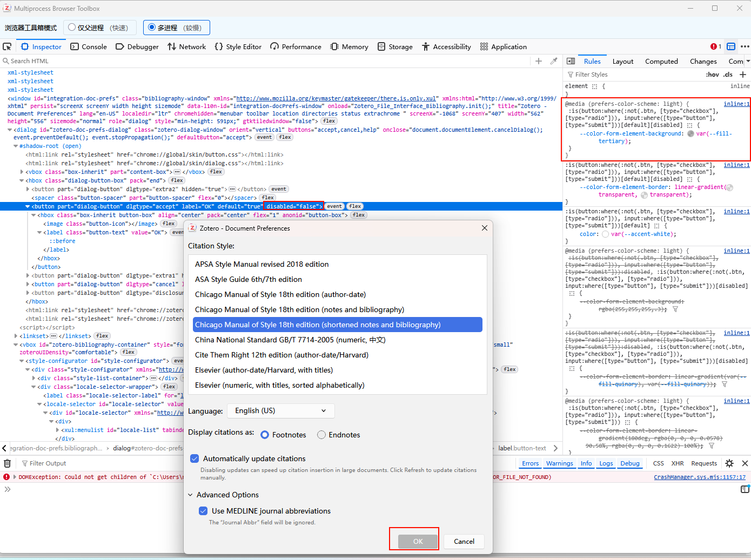Click the Filter Styles input
Screen dimensions: 751x560
coord(632,75)
